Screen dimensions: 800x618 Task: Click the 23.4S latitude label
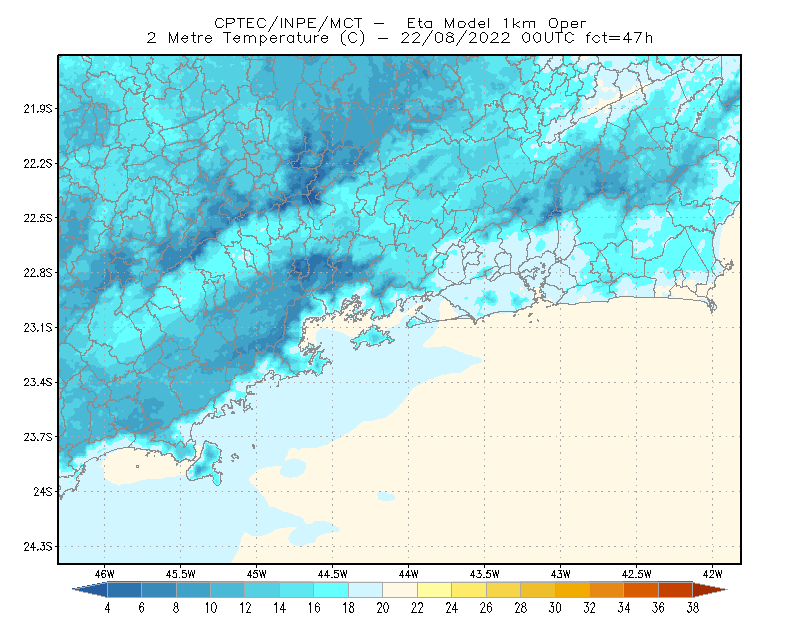38,382
